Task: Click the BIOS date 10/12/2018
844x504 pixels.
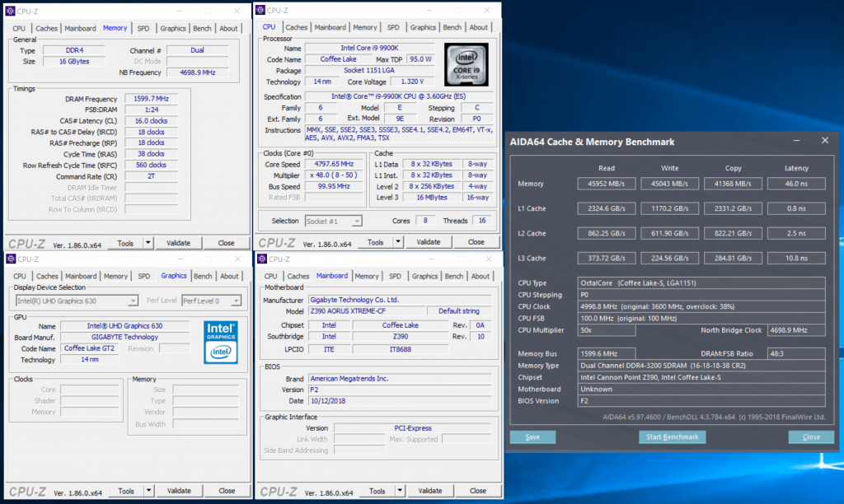Action: 400,401
